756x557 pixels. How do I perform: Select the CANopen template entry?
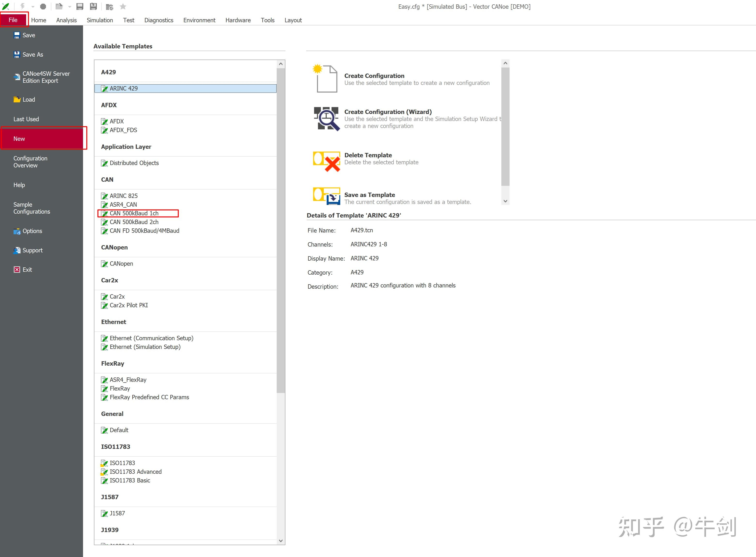pyautogui.click(x=121, y=263)
